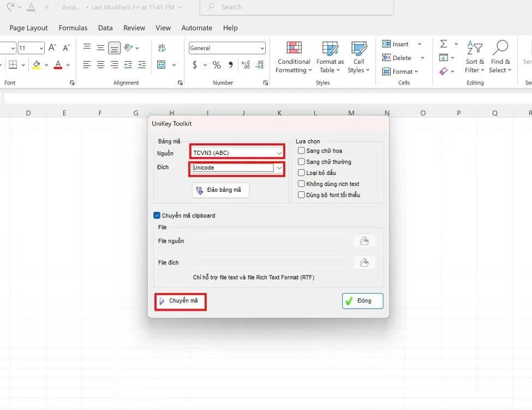Check the Sang chữ thường option
The height and width of the screenshot is (410, 532).
301,162
